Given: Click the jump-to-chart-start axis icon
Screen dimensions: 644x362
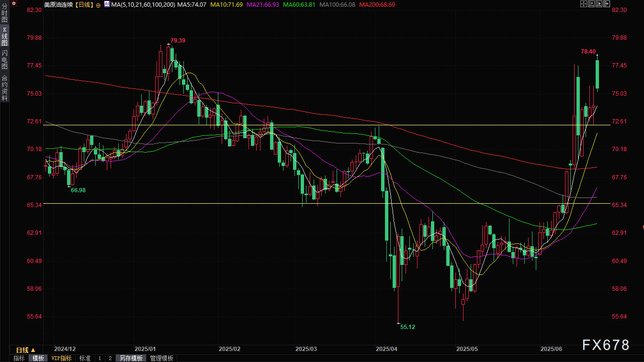Looking at the screenshot, I should point(591,4).
